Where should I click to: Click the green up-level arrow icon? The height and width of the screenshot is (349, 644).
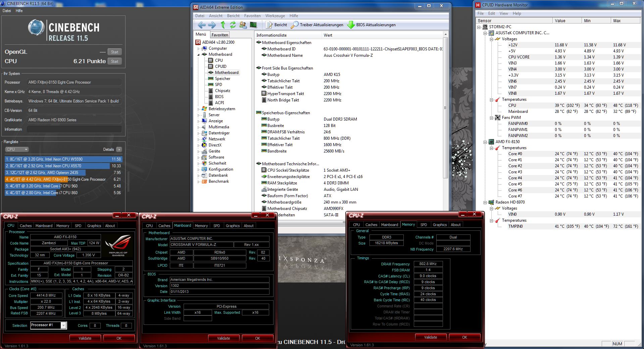pyautogui.click(x=223, y=25)
